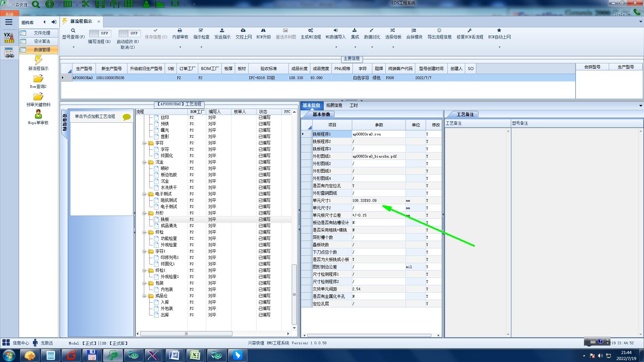Viewport: 644px width, 362px height.
Task: Click the 生成MI流程 gears icon
Action: coord(311,31)
